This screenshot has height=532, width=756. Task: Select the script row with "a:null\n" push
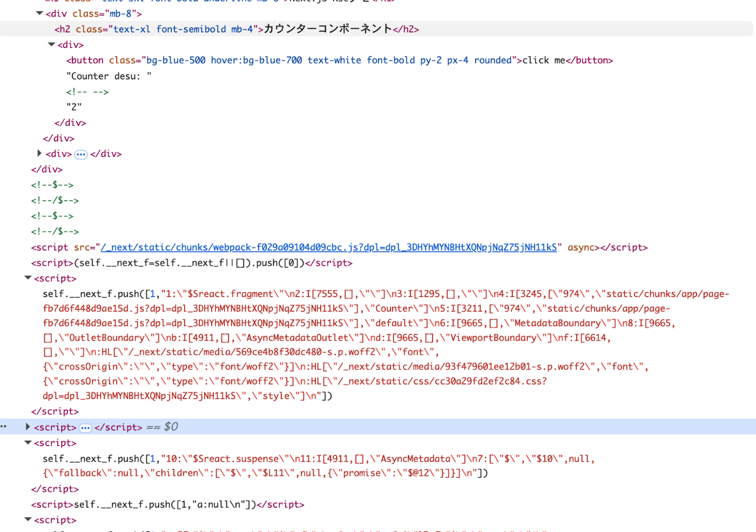[x=167, y=504]
